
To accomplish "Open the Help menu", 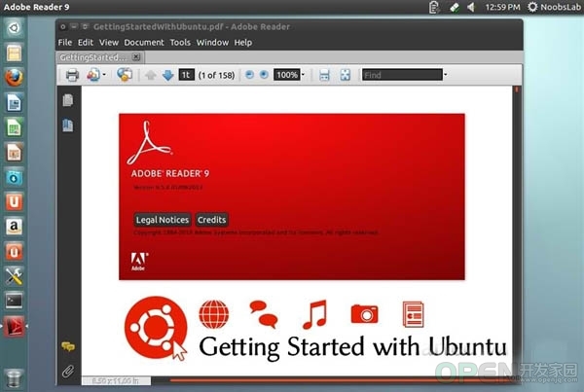I will point(242,43).
